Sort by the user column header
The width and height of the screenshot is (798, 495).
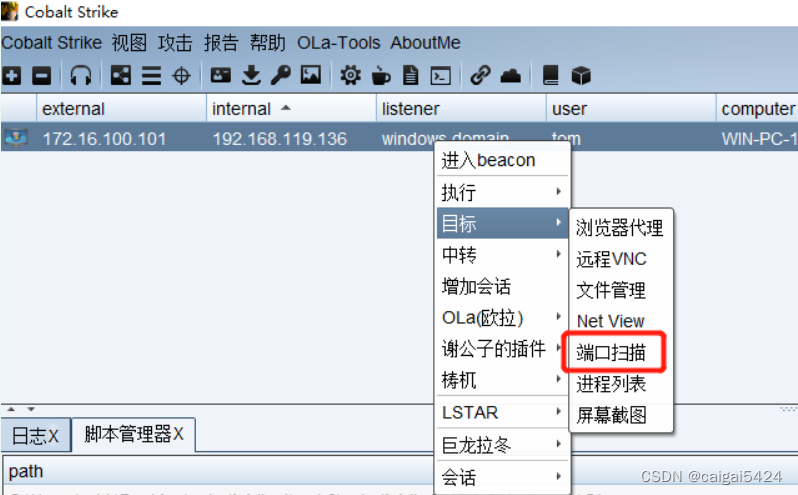[x=631, y=108]
